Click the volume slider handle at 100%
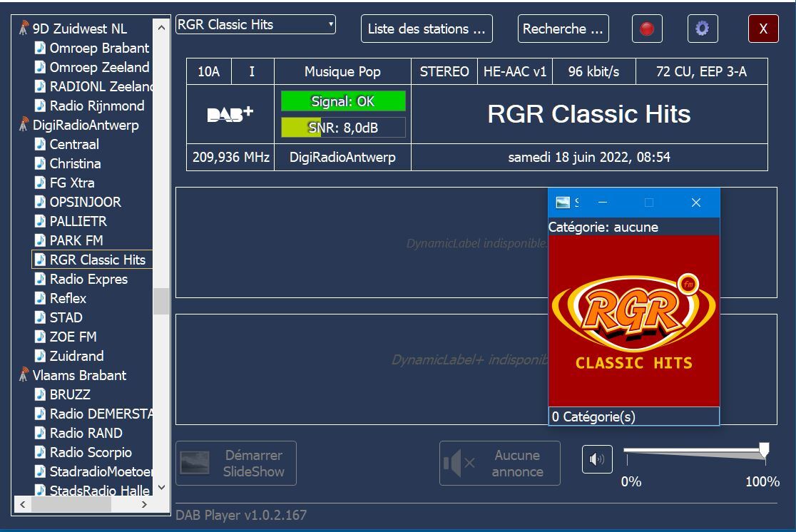Screen dimensions: 796x532 coord(764,450)
